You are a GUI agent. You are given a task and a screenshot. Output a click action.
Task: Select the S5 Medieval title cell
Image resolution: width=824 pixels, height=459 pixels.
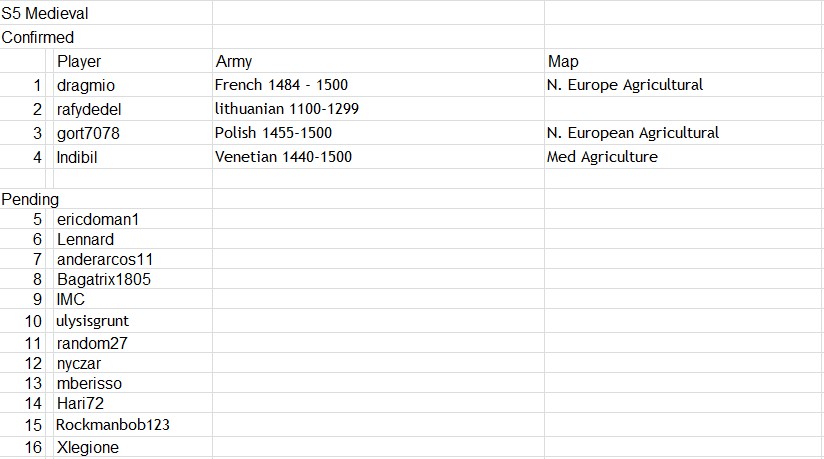(106, 13)
